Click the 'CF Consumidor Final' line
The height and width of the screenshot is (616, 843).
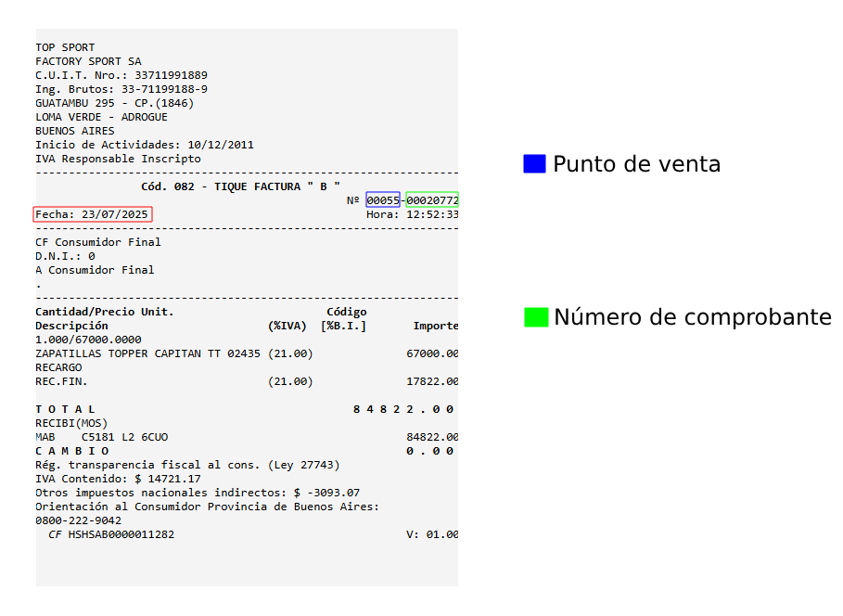coord(98,242)
